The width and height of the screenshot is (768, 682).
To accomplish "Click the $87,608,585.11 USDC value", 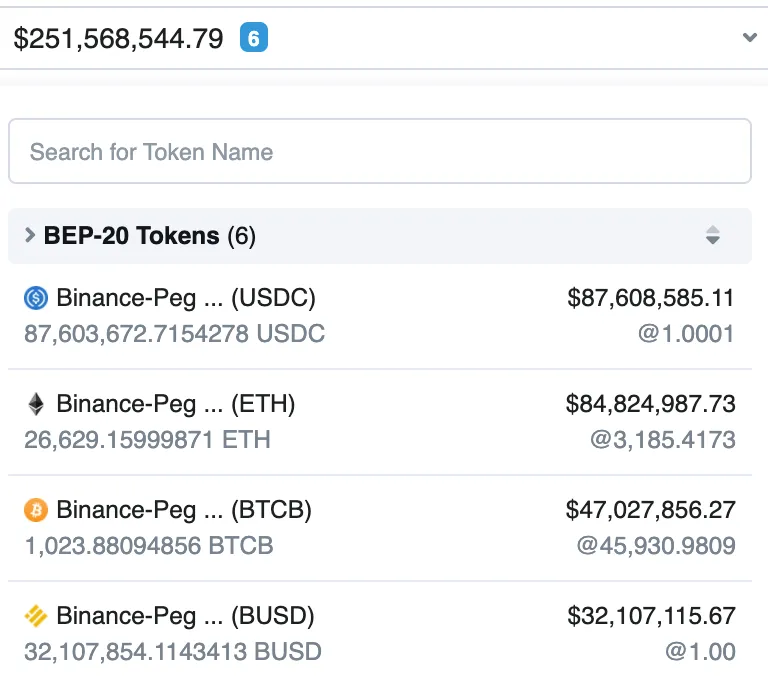I will (x=650, y=298).
